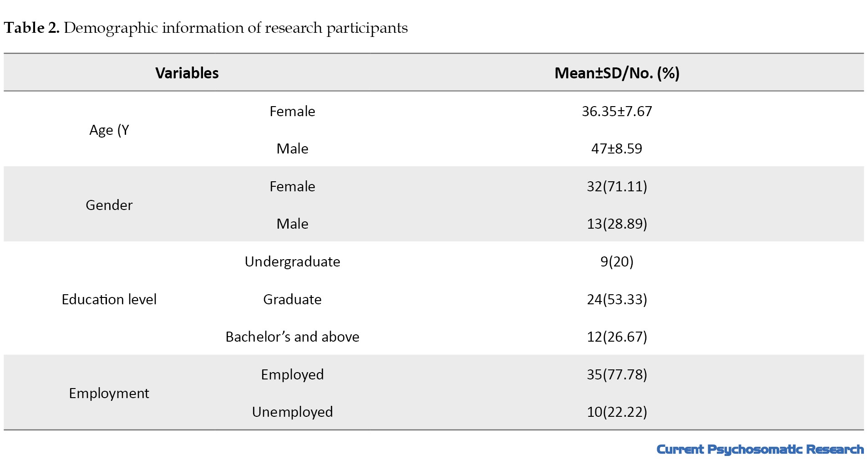Image resolution: width=868 pixels, height=476 pixels.
Task: Click the Current Psychosomatic Research logo
Action: [760, 450]
